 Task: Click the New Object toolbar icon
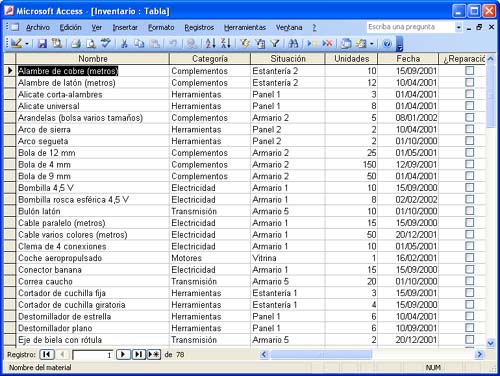click(x=361, y=43)
